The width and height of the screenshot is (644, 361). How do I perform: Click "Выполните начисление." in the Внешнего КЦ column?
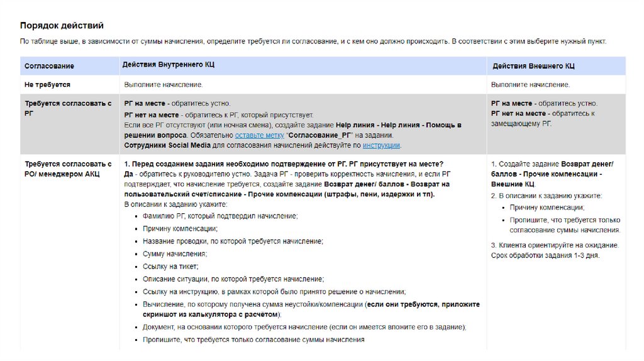point(530,85)
